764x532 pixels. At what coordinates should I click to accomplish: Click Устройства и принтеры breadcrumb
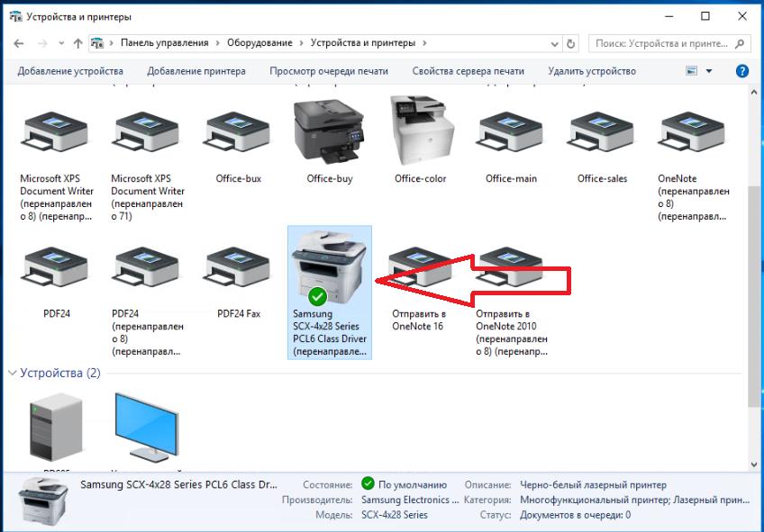[363, 43]
